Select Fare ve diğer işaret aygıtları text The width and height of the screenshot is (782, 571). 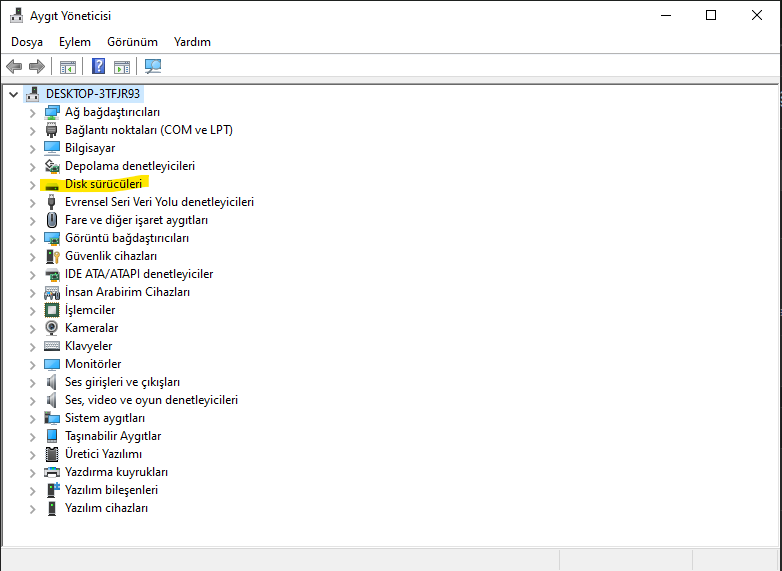pyautogui.click(x=136, y=220)
